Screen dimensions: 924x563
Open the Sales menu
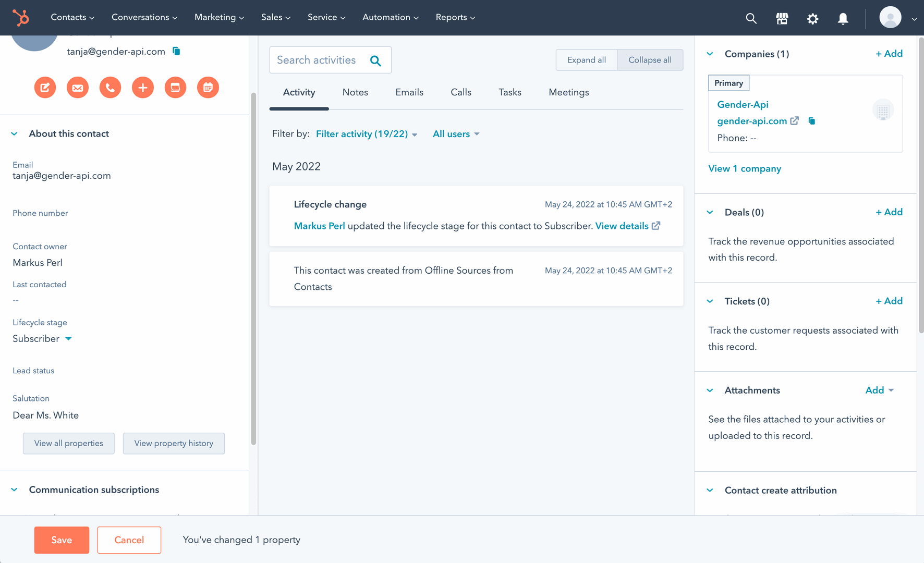pyautogui.click(x=276, y=18)
